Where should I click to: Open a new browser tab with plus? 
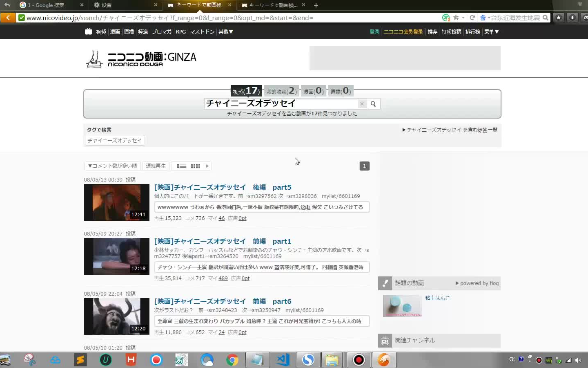316,5
